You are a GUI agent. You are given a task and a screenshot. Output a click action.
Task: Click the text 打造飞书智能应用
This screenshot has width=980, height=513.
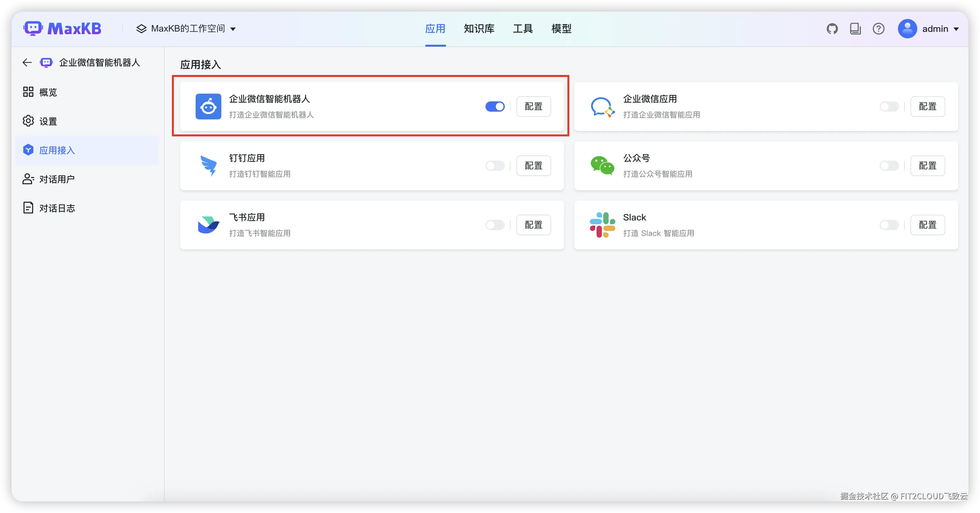259,233
